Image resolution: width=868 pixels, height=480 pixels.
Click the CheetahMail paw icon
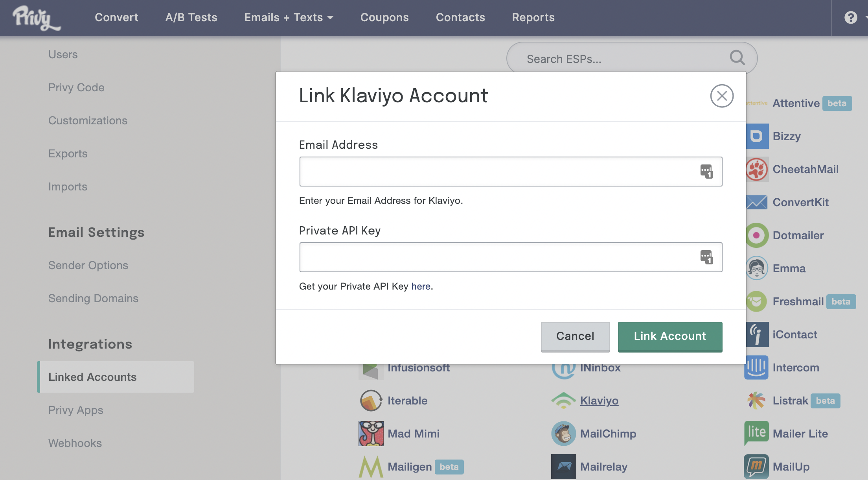[x=757, y=169]
